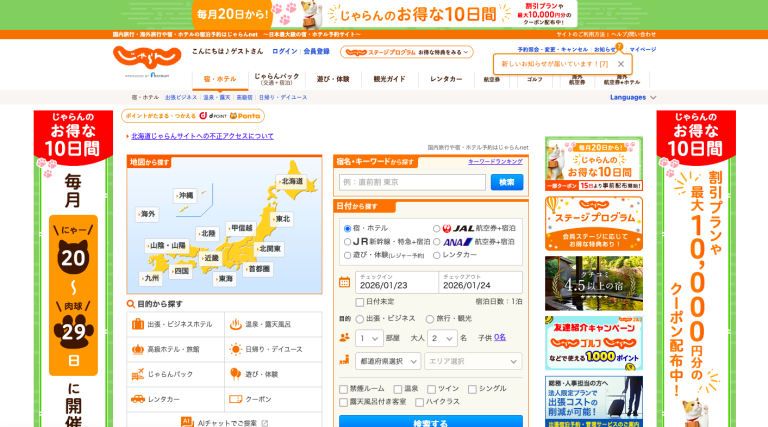
Task: Open the キーワードランキング link
Action: pyautogui.click(x=495, y=162)
